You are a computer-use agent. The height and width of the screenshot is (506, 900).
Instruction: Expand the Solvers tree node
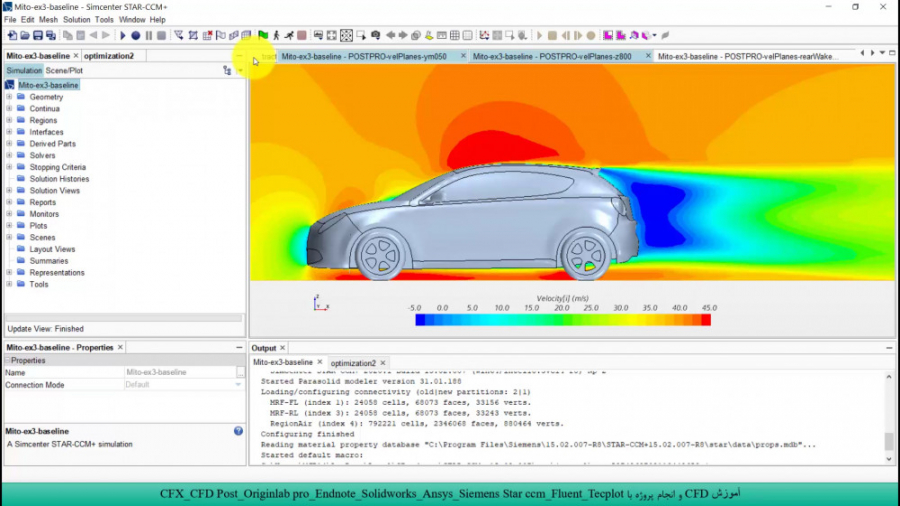point(9,155)
